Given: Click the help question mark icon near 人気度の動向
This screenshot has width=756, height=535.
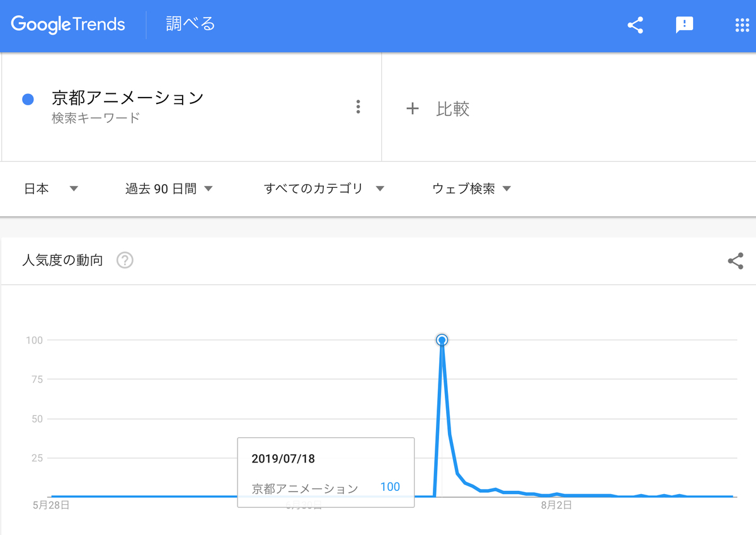Looking at the screenshot, I should (x=124, y=260).
